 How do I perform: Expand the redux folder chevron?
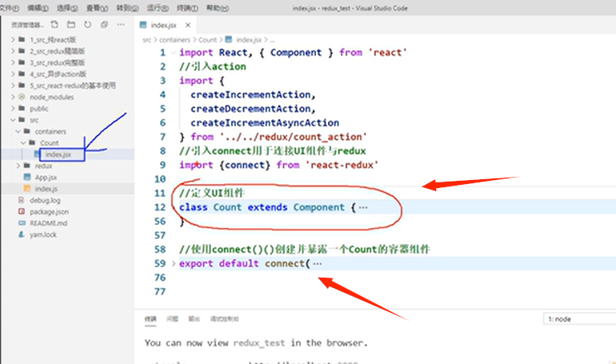point(18,166)
